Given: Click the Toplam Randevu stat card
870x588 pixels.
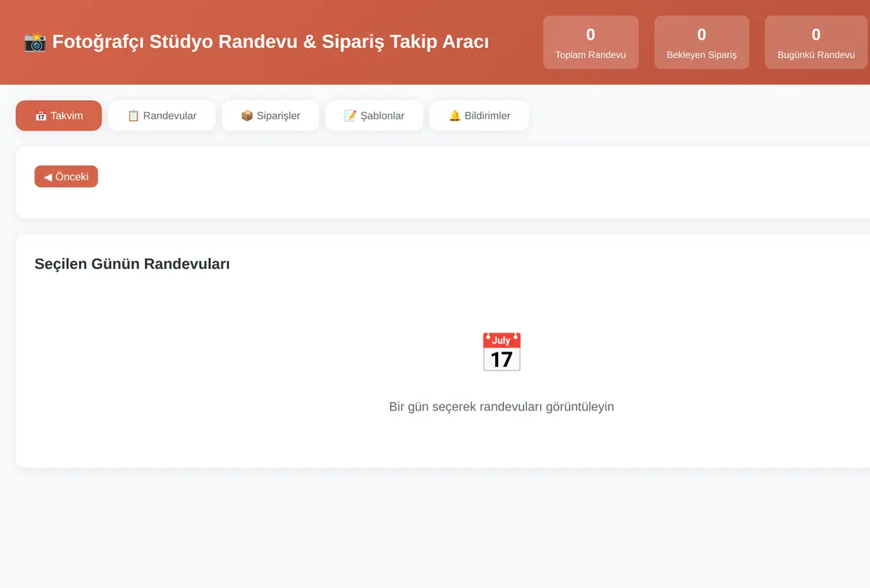Looking at the screenshot, I should 591,43.
